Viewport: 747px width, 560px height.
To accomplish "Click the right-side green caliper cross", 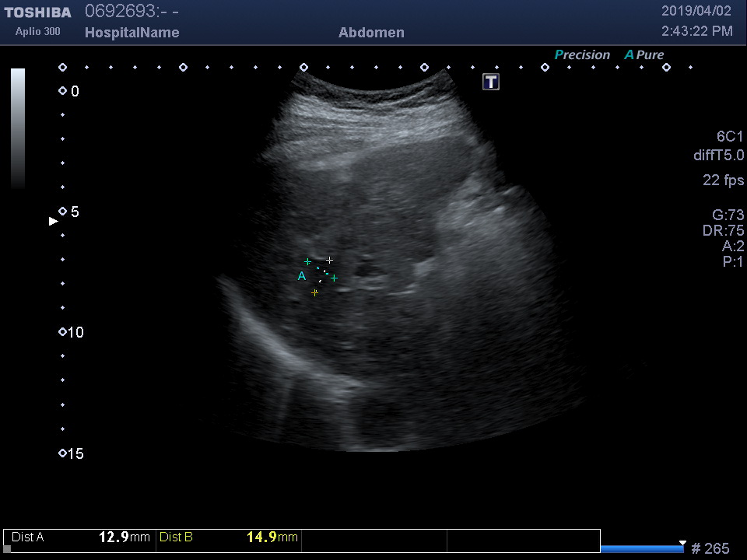I will pyautogui.click(x=334, y=278).
